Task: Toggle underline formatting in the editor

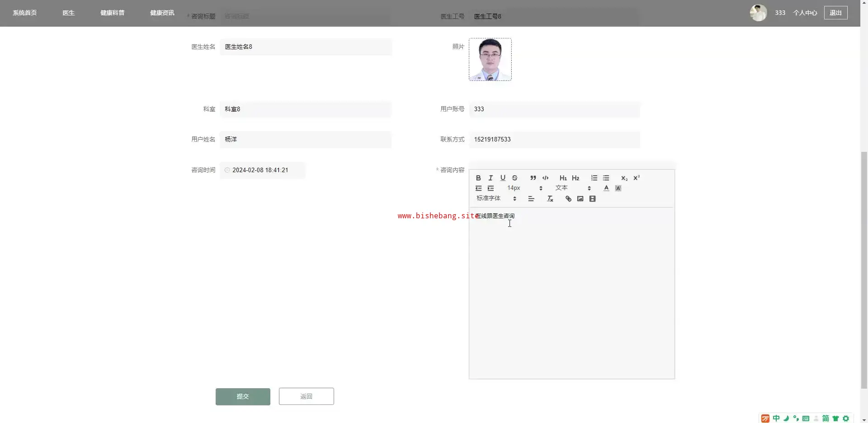Action: pos(503,178)
